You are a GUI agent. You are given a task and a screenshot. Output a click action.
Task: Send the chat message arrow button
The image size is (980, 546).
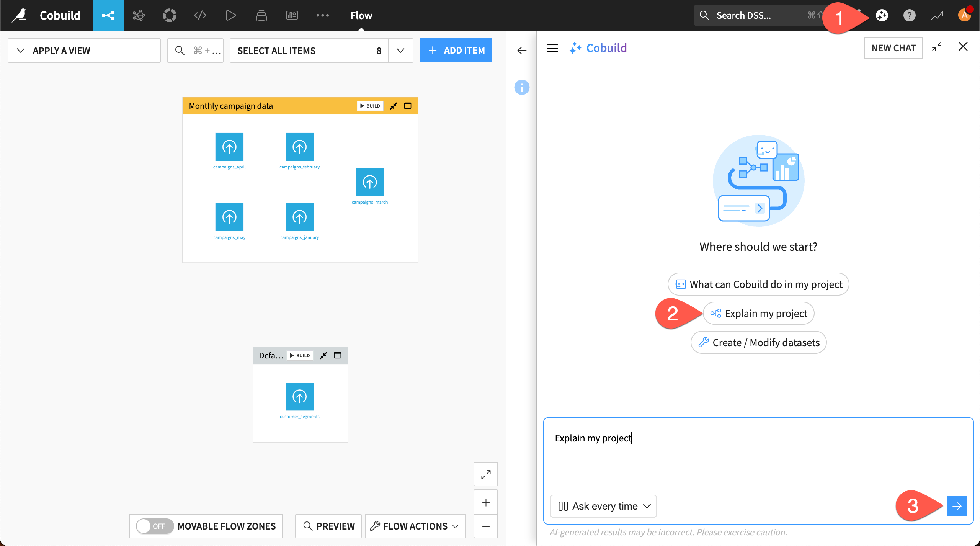(957, 506)
